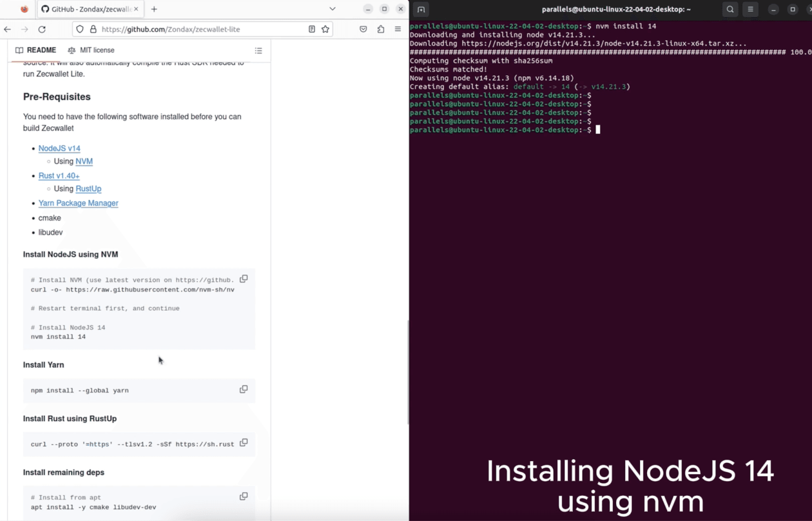This screenshot has height=521, width=812.
Task: Click 'npm install --global yarn' code text
Action: click(80, 390)
